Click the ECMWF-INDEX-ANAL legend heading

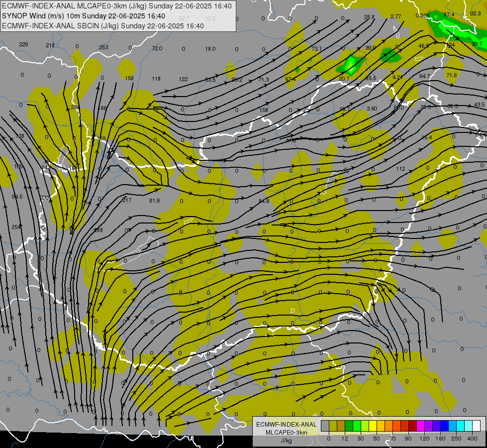point(286,425)
